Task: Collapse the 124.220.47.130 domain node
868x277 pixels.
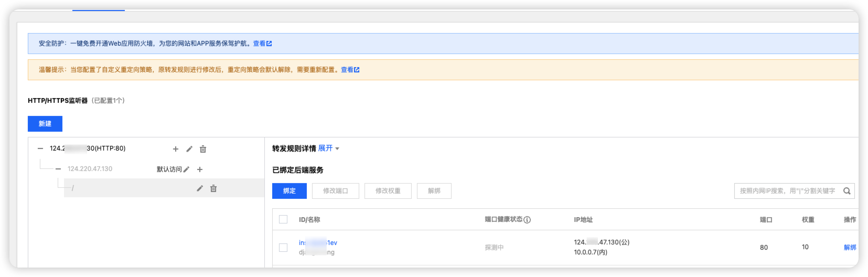Action: 58,169
